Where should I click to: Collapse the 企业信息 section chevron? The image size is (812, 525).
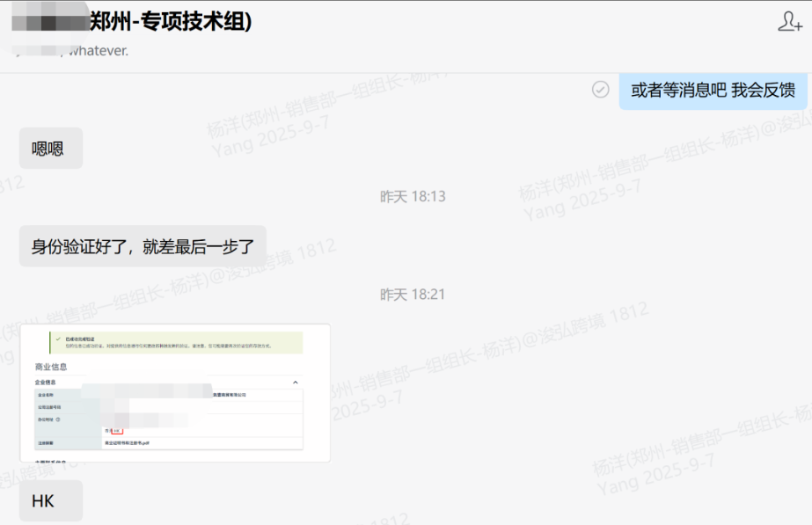pos(295,383)
